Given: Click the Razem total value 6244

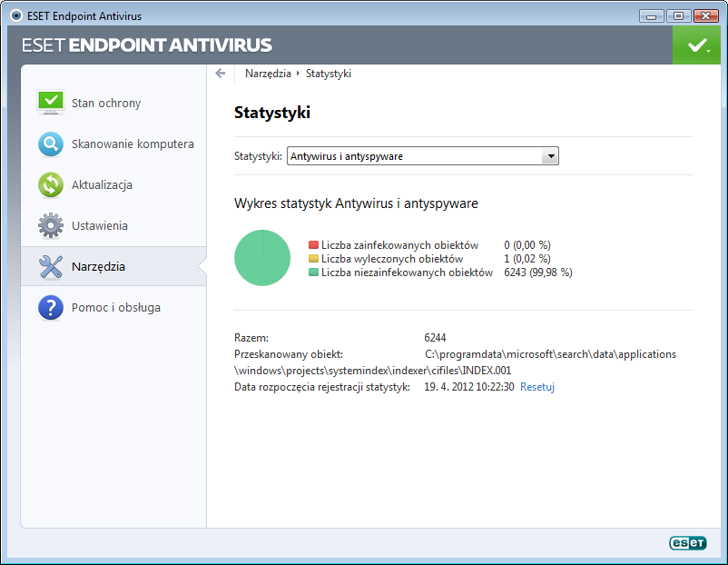Looking at the screenshot, I should 435,337.
